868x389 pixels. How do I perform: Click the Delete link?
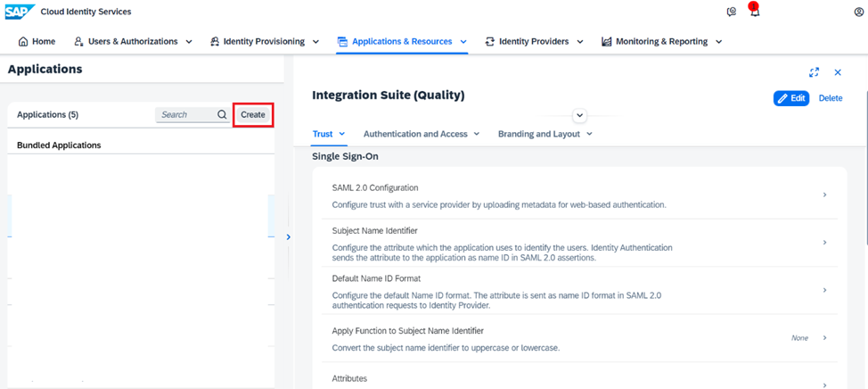(x=831, y=99)
